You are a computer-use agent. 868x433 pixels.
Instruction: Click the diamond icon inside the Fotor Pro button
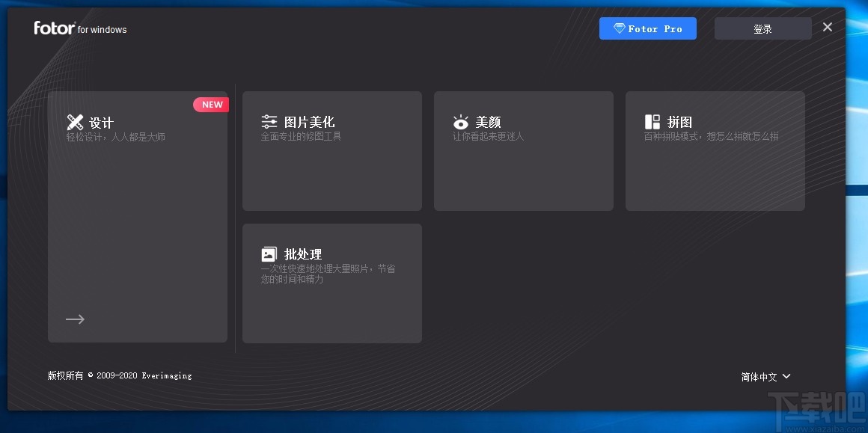click(x=620, y=28)
